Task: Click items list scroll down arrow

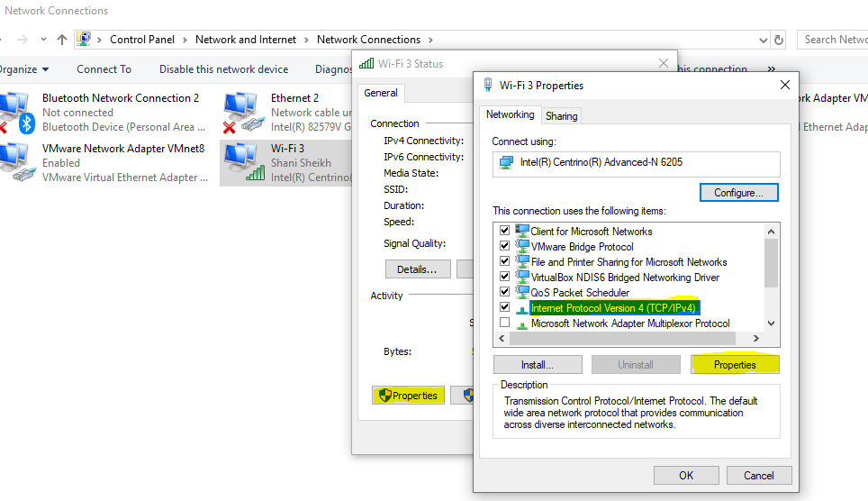Action: [771, 323]
